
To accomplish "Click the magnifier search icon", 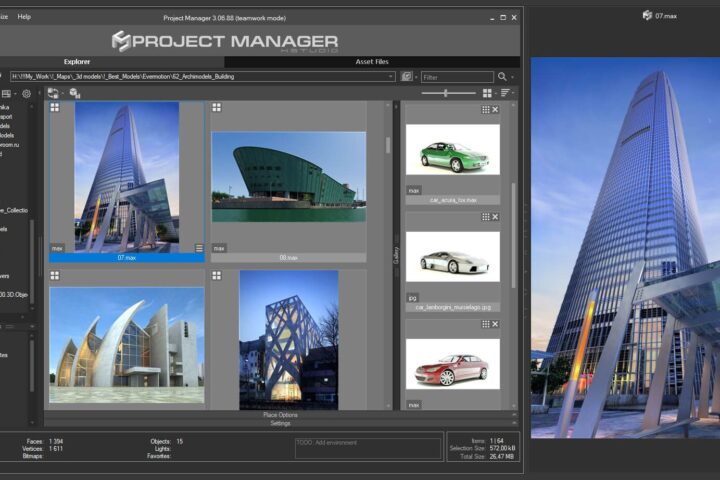I will coord(502,77).
